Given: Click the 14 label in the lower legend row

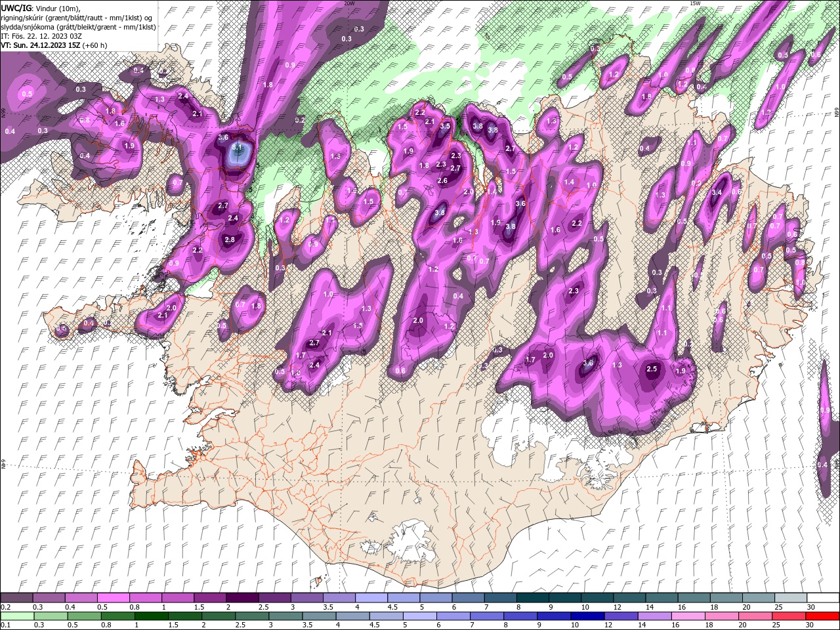Looking at the screenshot, I should point(641,625).
